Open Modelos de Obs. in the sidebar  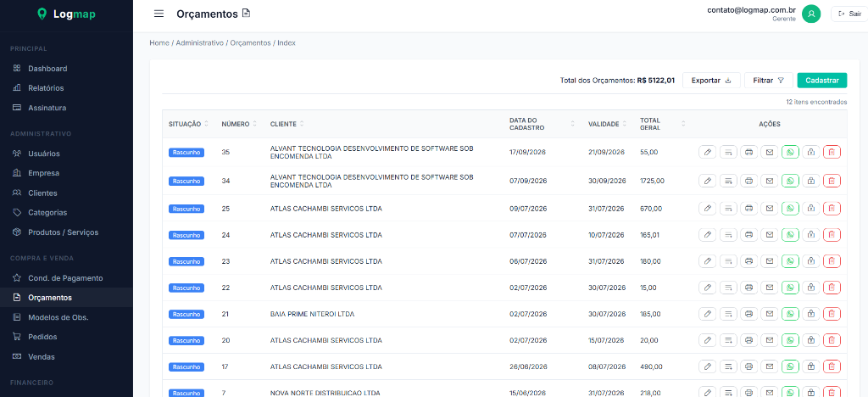66,317
